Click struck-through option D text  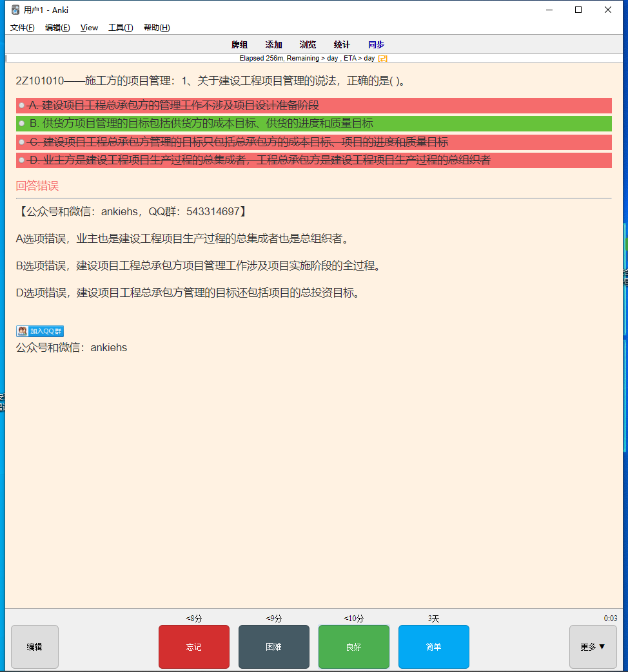pyautogui.click(x=260, y=160)
